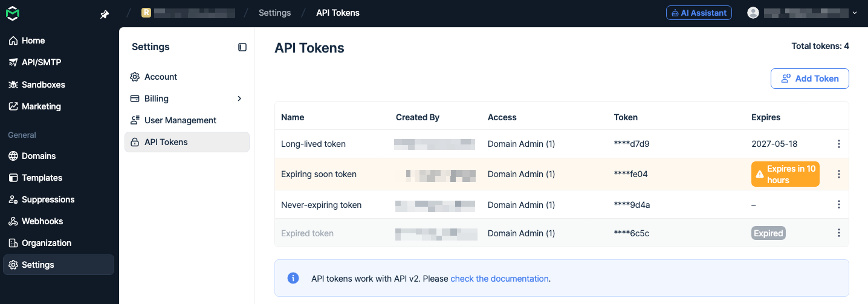The image size is (868, 304).
Task: Select 'Long-lived token' name
Action: click(313, 144)
